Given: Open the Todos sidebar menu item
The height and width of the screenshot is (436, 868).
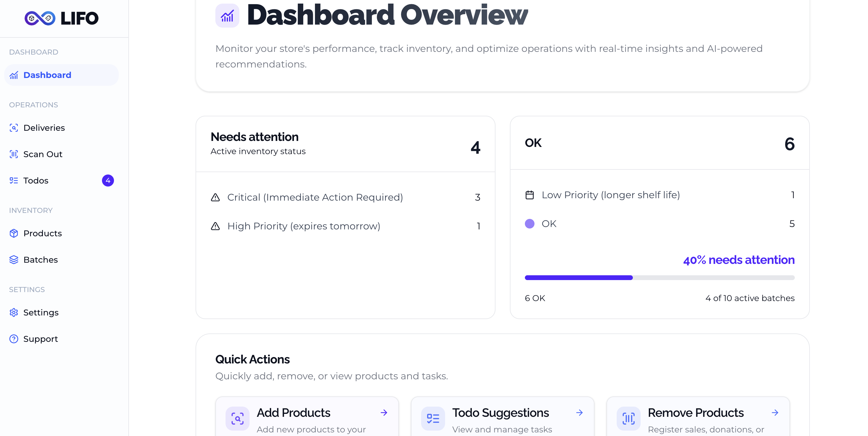Looking at the screenshot, I should click(36, 180).
